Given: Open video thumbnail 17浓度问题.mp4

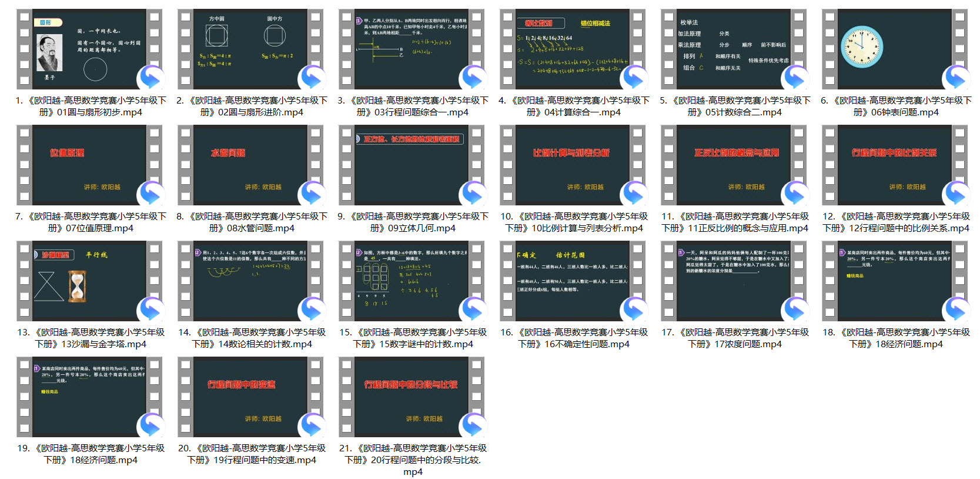Looking at the screenshot, I should click(x=734, y=281).
